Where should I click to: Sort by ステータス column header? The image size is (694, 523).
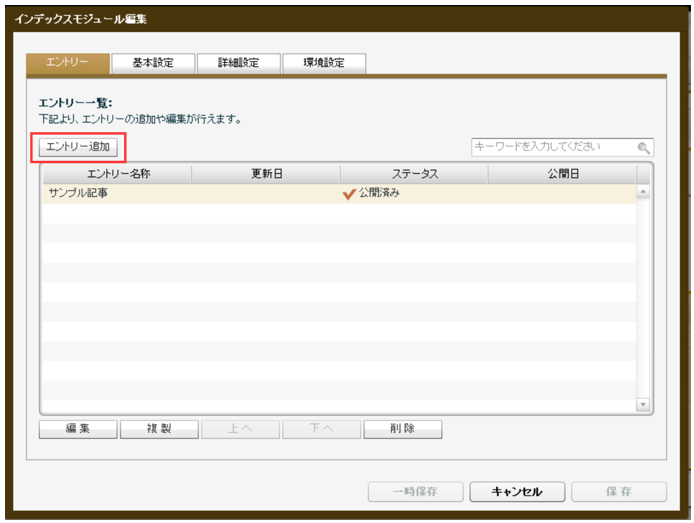[x=414, y=174]
